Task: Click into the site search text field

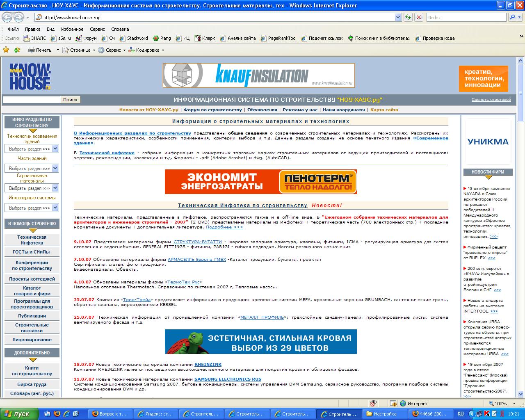Action: [x=31, y=100]
